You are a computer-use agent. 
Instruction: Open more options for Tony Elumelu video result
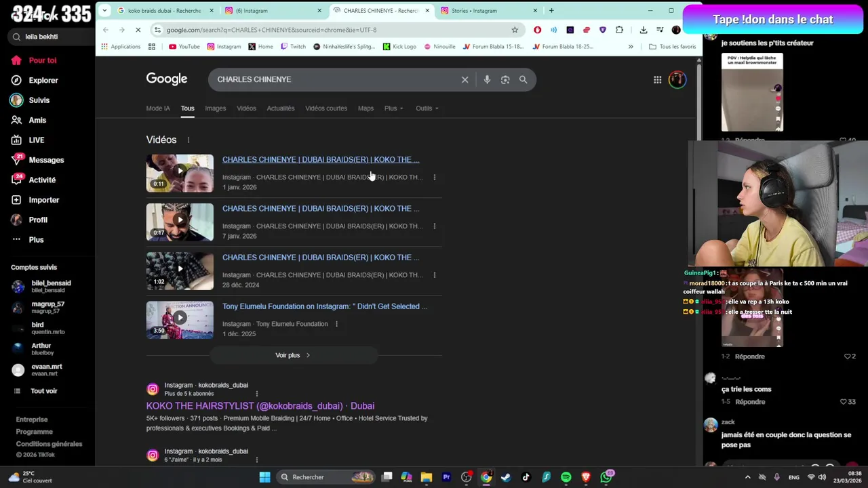tap(336, 324)
